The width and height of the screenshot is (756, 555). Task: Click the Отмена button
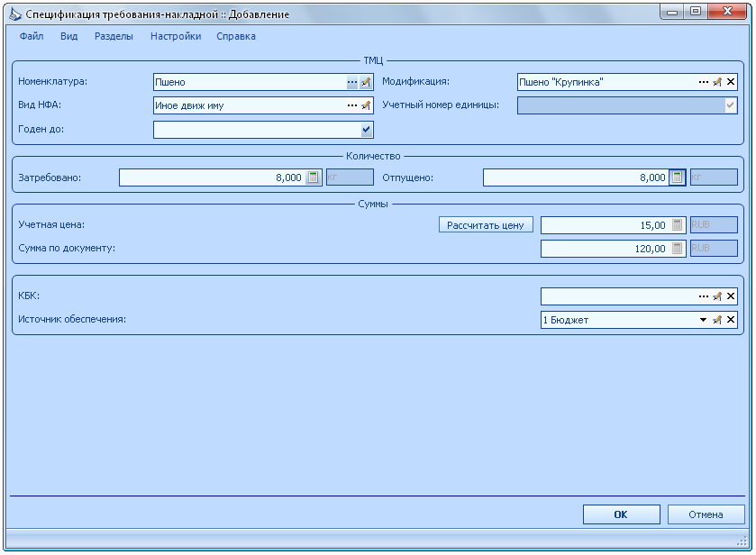click(x=706, y=514)
